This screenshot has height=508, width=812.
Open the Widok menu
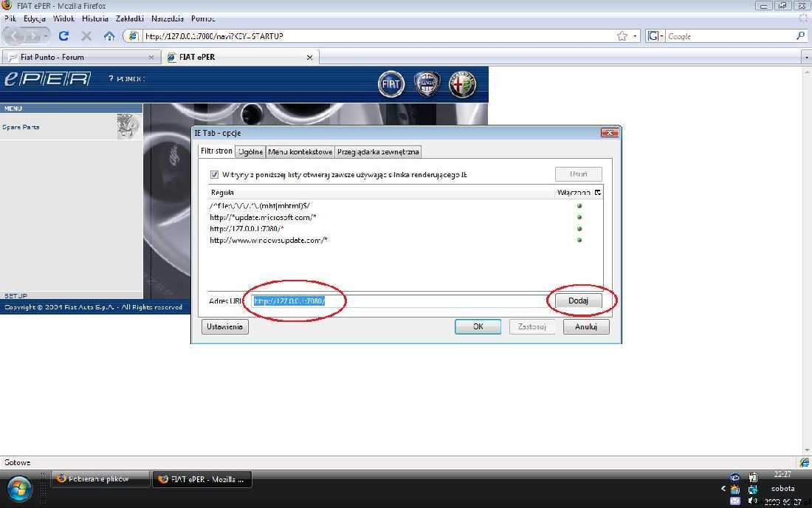click(x=63, y=18)
